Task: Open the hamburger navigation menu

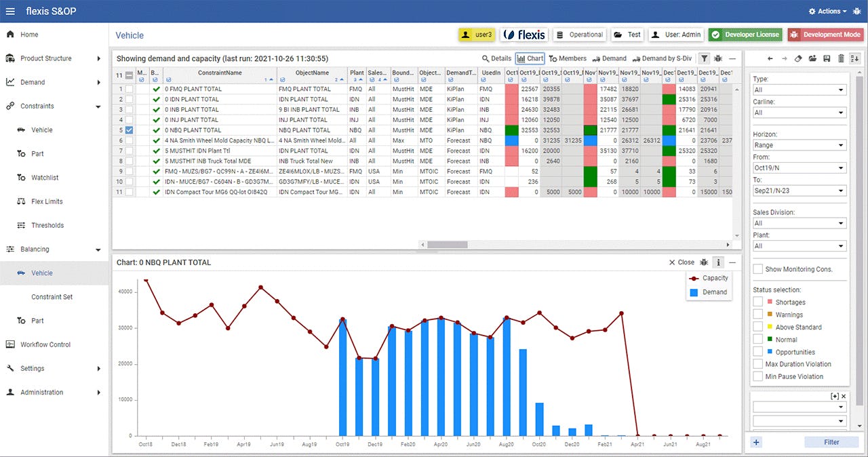Action: click(10, 12)
